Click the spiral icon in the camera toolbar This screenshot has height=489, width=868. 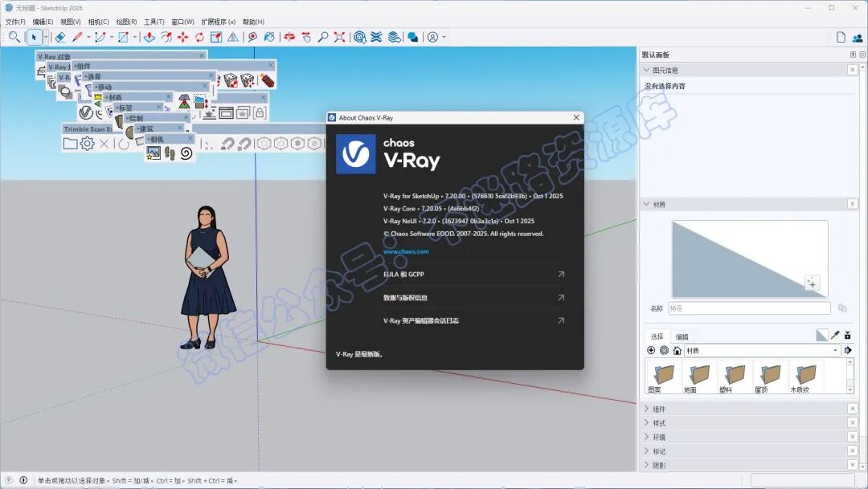pyautogui.click(x=186, y=153)
